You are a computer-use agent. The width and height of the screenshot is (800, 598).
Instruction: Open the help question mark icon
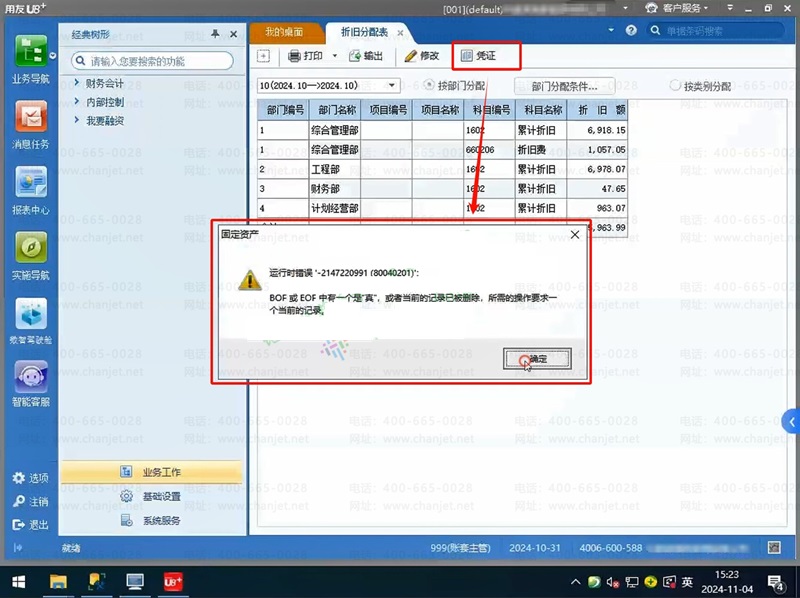click(x=631, y=30)
